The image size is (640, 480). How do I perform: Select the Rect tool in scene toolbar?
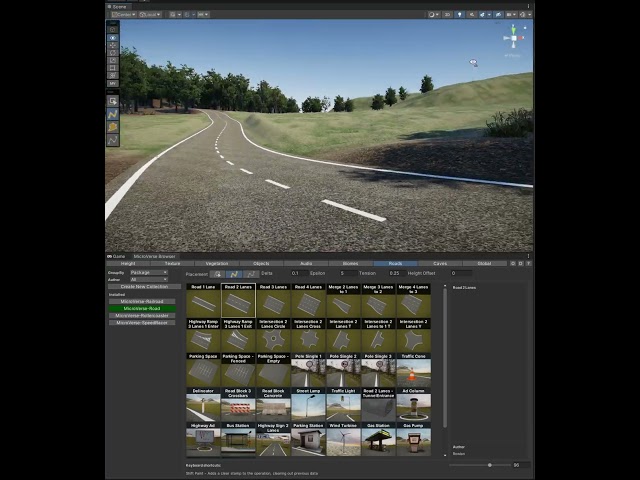[x=113, y=68]
